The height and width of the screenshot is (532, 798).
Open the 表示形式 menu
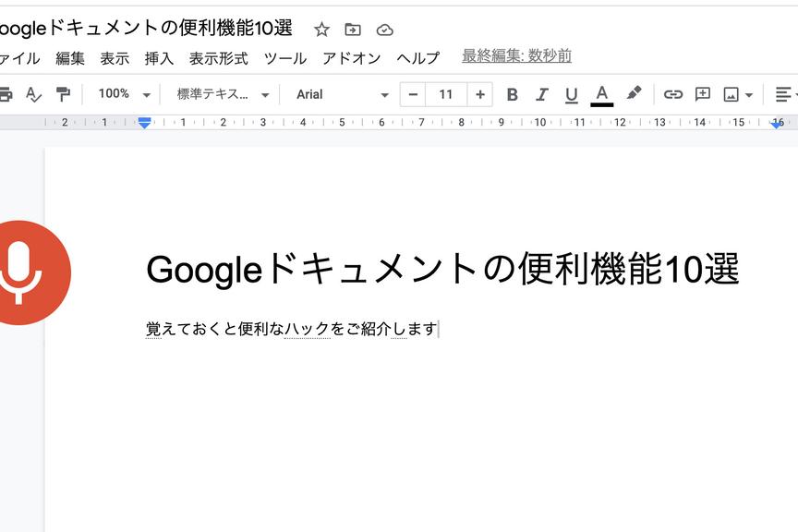click(x=218, y=58)
